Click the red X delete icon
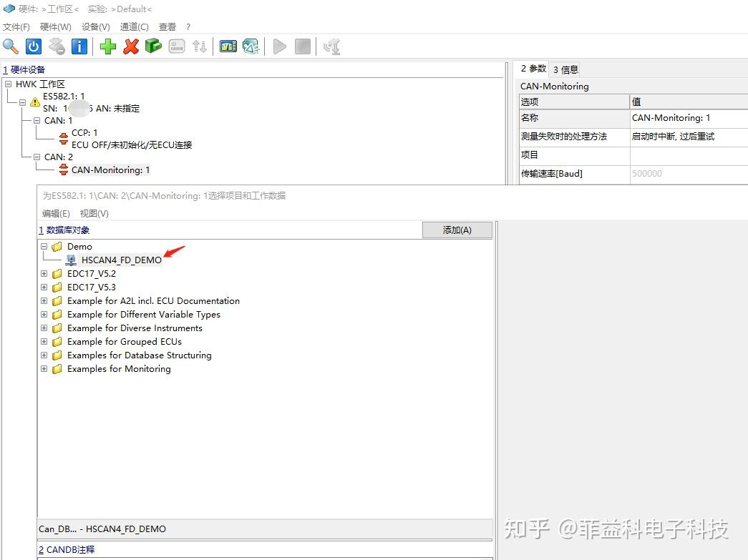The height and width of the screenshot is (560, 748). (130, 46)
